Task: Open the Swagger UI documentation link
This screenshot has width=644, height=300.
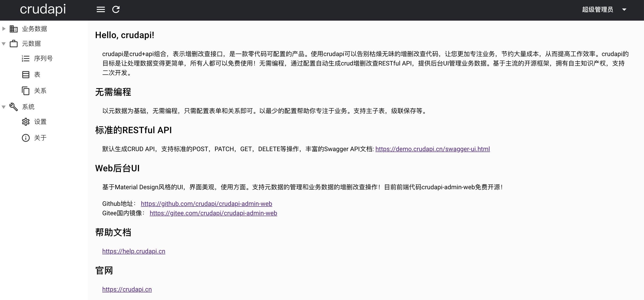Action: 432,149
